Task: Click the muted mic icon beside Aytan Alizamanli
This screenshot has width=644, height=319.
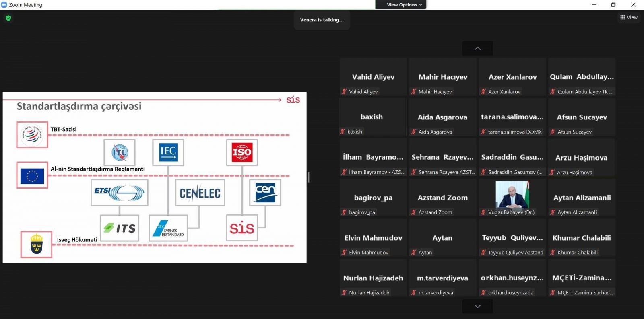Action: (553, 212)
